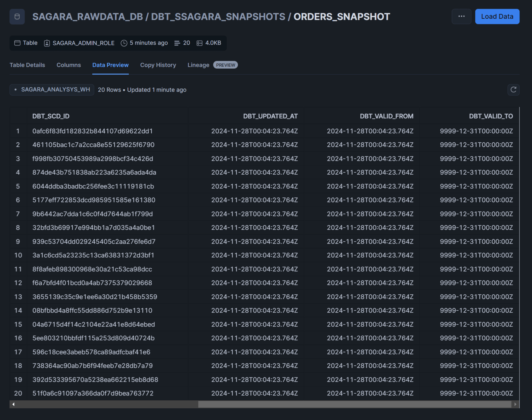The height and width of the screenshot is (420, 532).
Task: Click the SAGARA_ADMIN_ROLE owner icon
Action: [x=47, y=43]
